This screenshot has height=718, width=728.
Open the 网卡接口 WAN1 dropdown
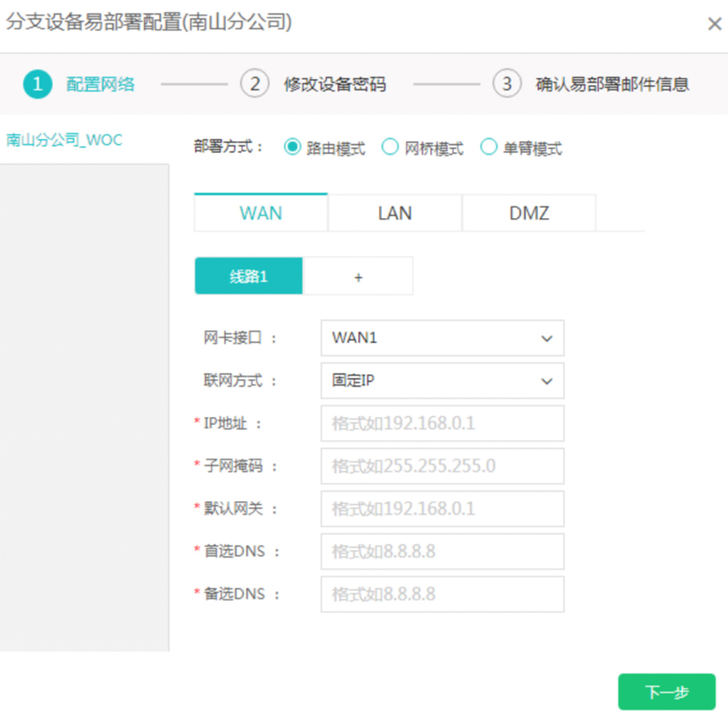(x=442, y=338)
